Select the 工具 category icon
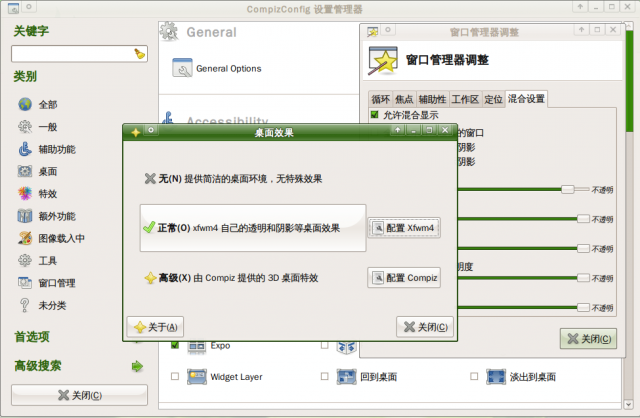 click(x=25, y=260)
